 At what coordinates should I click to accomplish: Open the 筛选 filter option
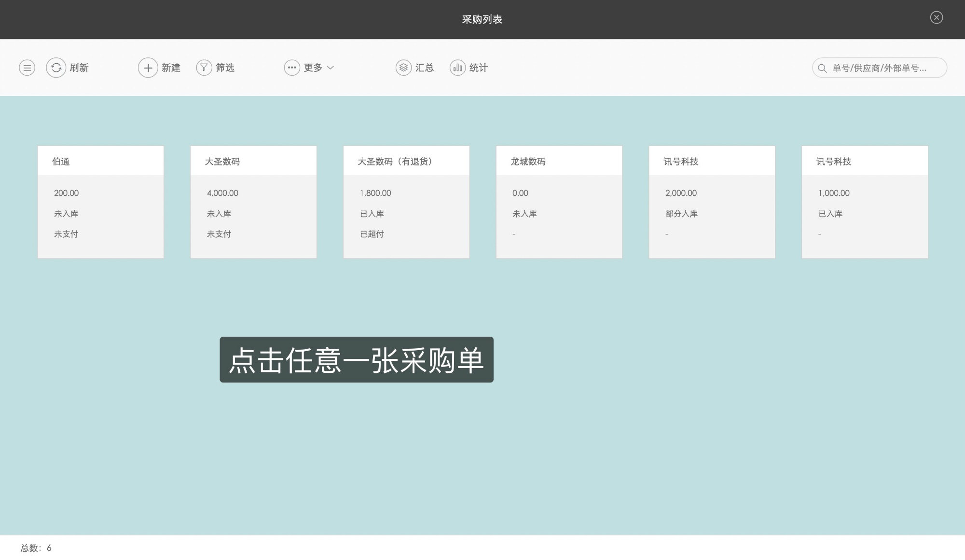[225, 68]
